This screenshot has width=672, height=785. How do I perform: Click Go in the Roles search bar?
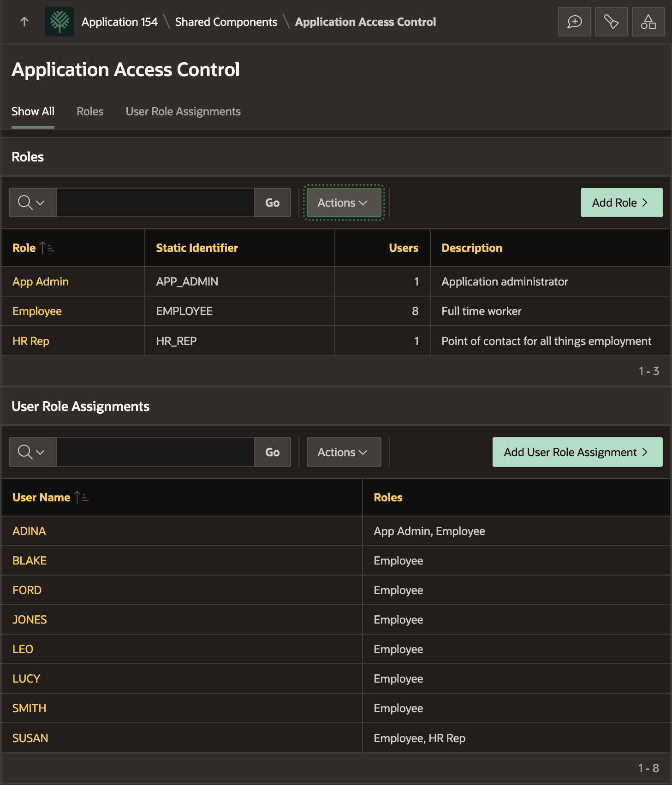273,202
